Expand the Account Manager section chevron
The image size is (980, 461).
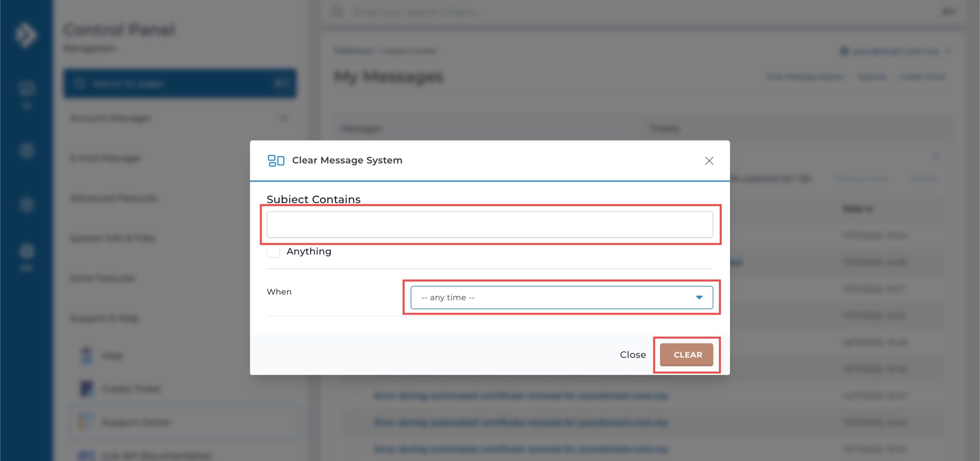pyautogui.click(x=283, y=118)
